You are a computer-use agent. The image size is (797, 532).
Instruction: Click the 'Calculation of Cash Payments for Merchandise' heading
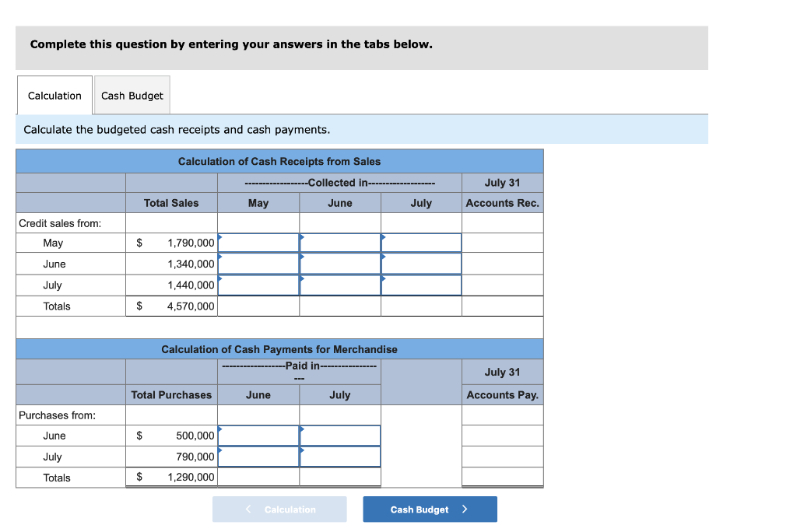pos(279,349)
